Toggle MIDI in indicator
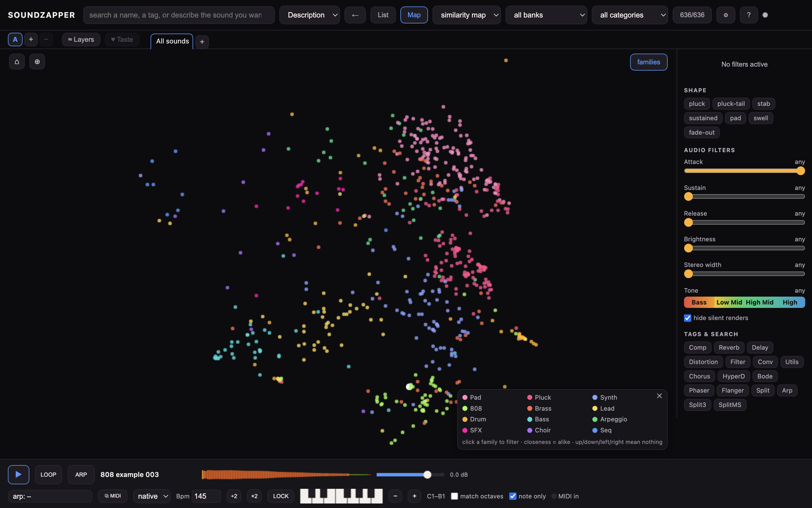 point(565,496)
